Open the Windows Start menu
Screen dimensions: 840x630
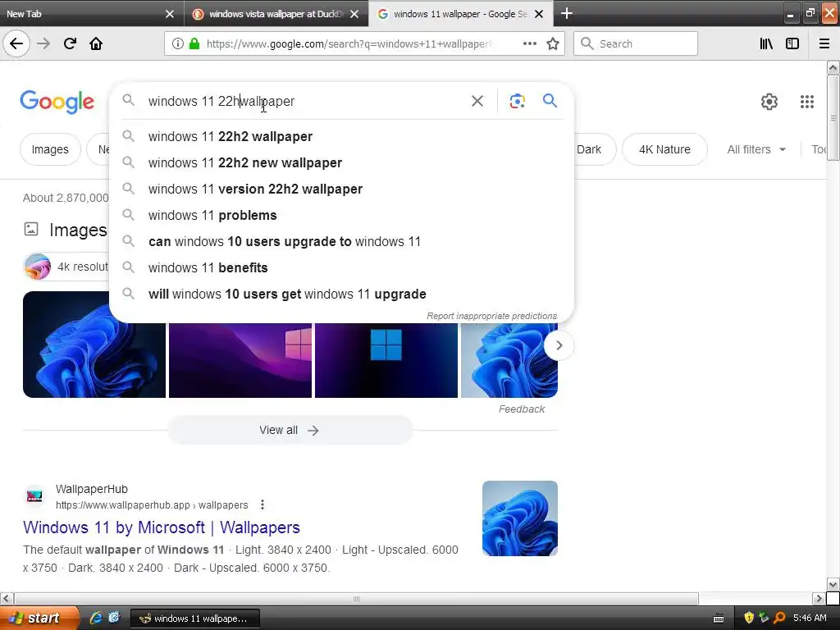(39, 618)
